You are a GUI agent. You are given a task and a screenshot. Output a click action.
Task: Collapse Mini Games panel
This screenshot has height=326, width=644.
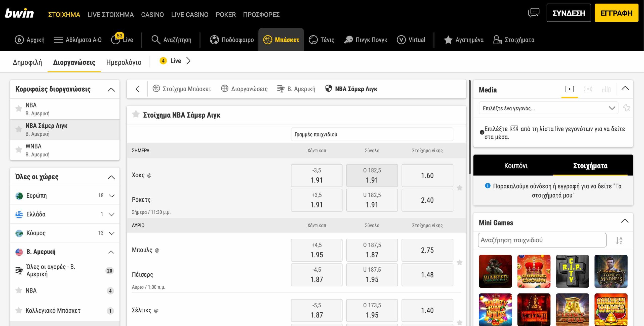[625, 221]
